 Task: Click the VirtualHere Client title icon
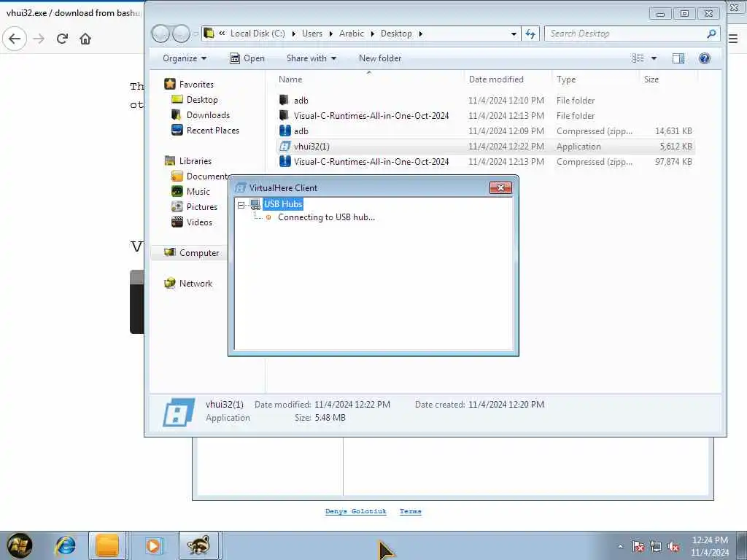(241, 187)
